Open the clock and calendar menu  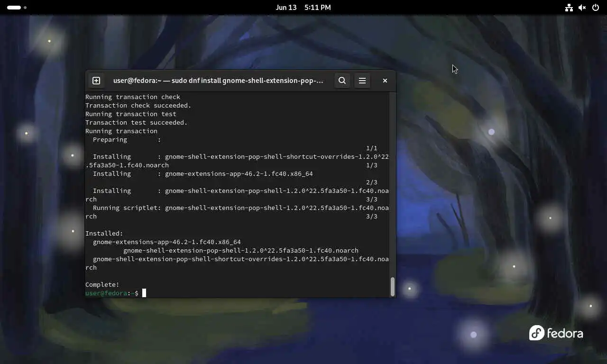click(303, 8)
